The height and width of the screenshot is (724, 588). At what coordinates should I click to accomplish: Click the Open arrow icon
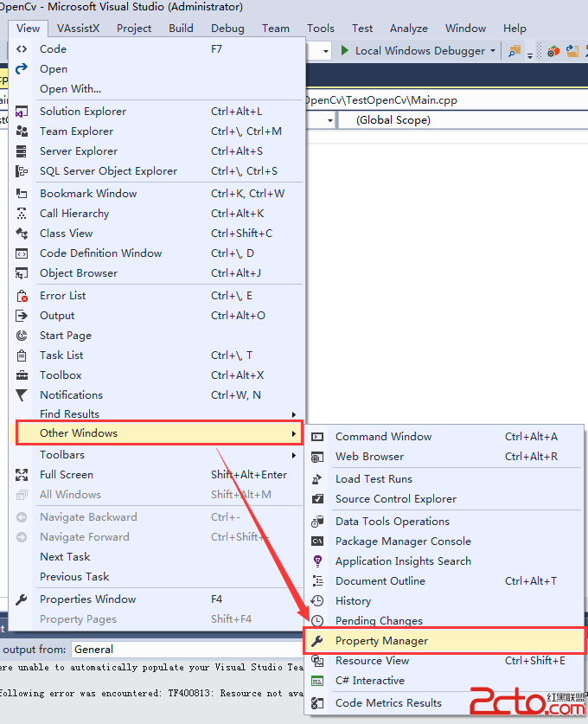click(22, 69)
